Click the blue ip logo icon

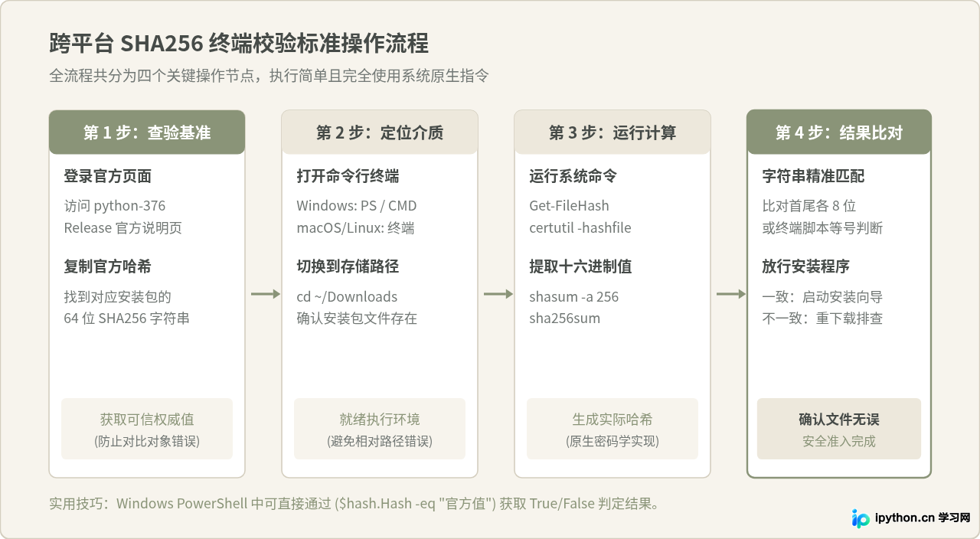point(861,518)
